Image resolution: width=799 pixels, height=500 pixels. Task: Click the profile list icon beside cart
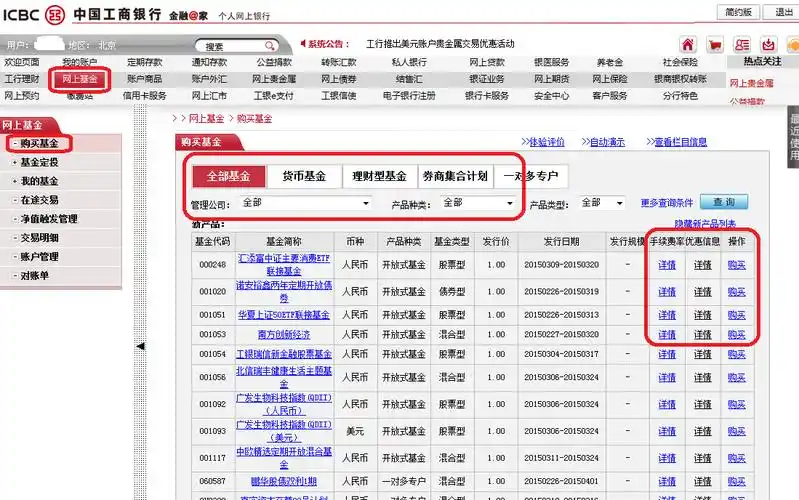[741, 45]
